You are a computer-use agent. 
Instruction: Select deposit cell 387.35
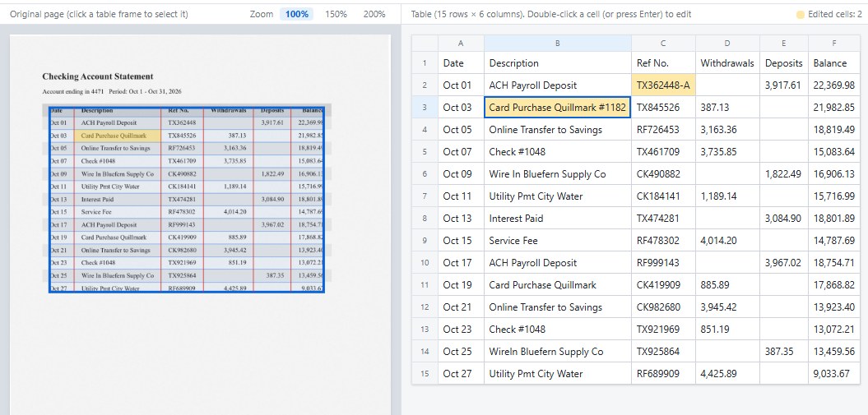point(784,352)
